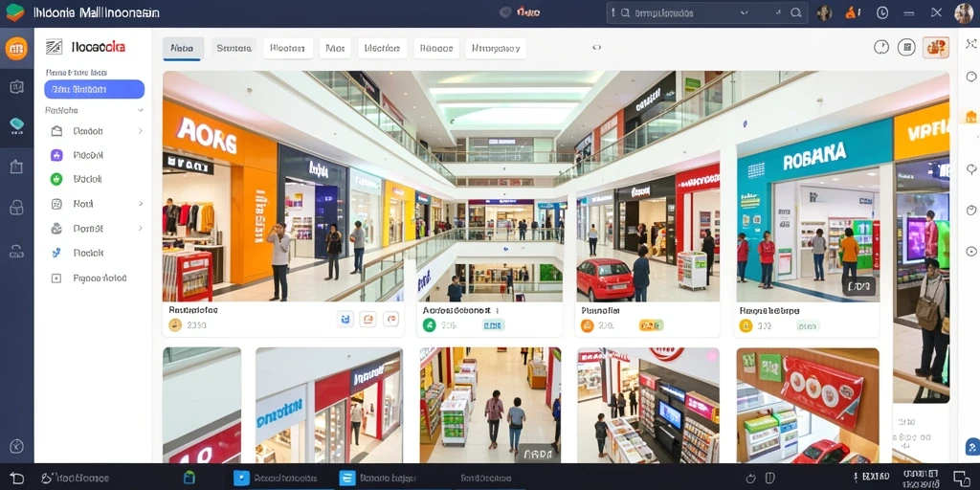The height and width of the screenshot is (490, 980).
Task: Click the purple icon in sidebar list
Action: pos(56,155)
